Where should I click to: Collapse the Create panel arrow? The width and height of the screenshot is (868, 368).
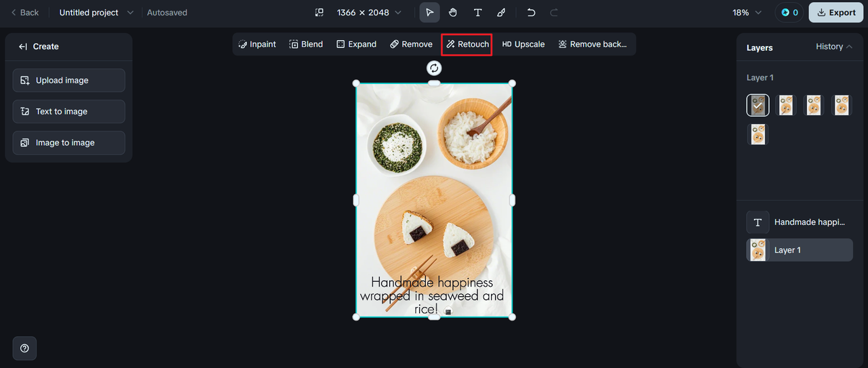[22, 47]
